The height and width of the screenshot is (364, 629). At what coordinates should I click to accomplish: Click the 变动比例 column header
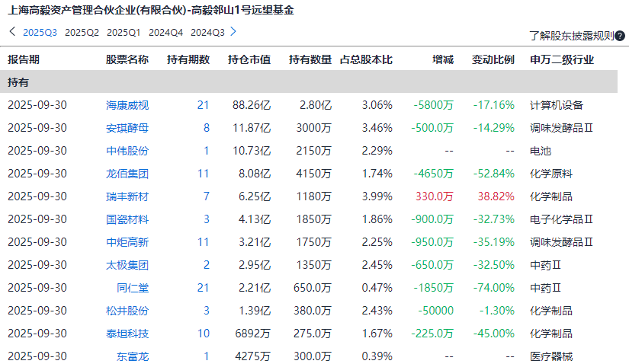click(493, 59)
